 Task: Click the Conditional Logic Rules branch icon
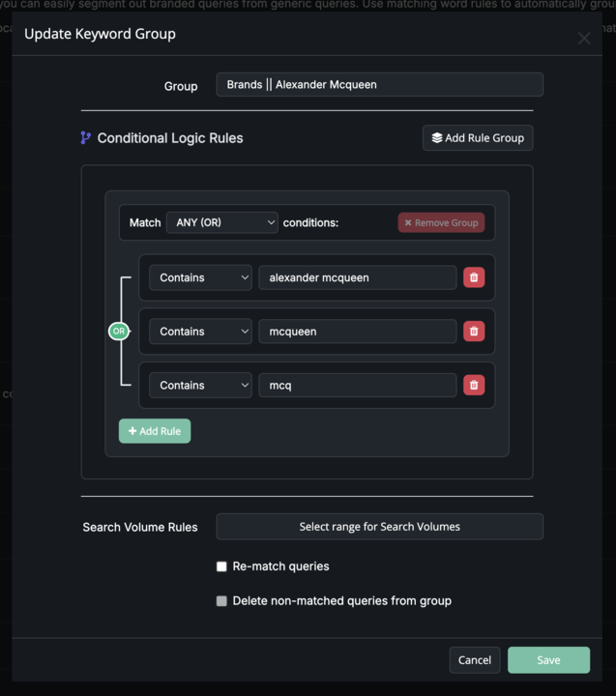coord(86,138)
